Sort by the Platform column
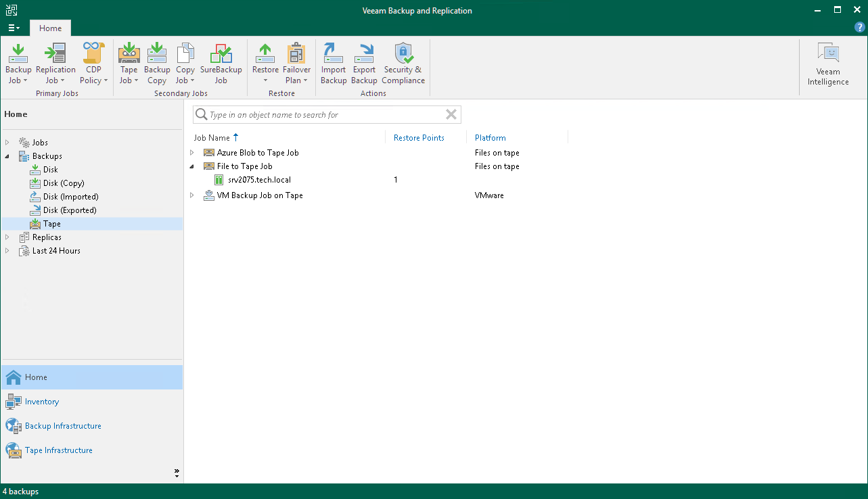Screen dimensions: 868x499 pos(490,138)
